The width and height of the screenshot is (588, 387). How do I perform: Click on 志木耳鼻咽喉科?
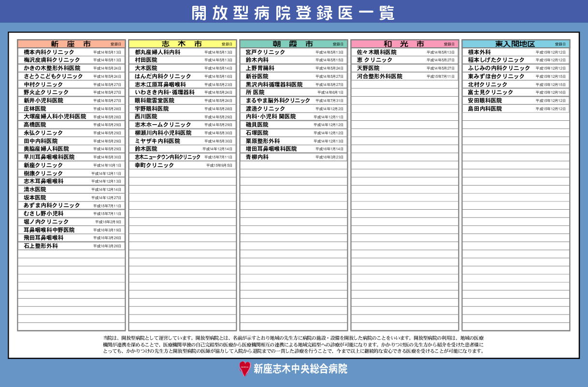[71, 181]
